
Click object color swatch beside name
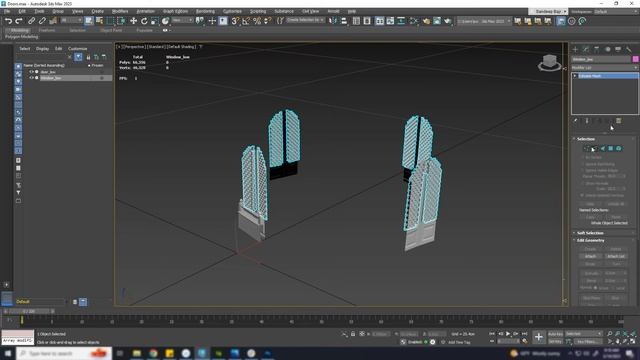click(x=635, y=59)
